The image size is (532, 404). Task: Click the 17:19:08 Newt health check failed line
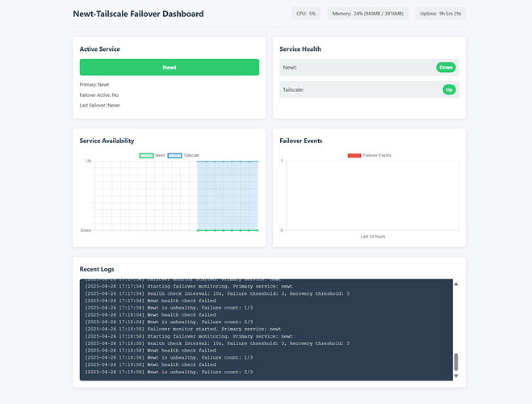coord(150,364)
